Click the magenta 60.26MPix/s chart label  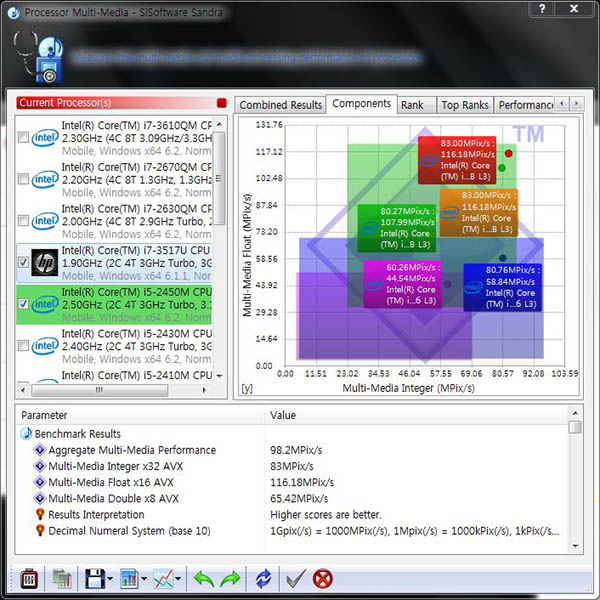(403, 284)
